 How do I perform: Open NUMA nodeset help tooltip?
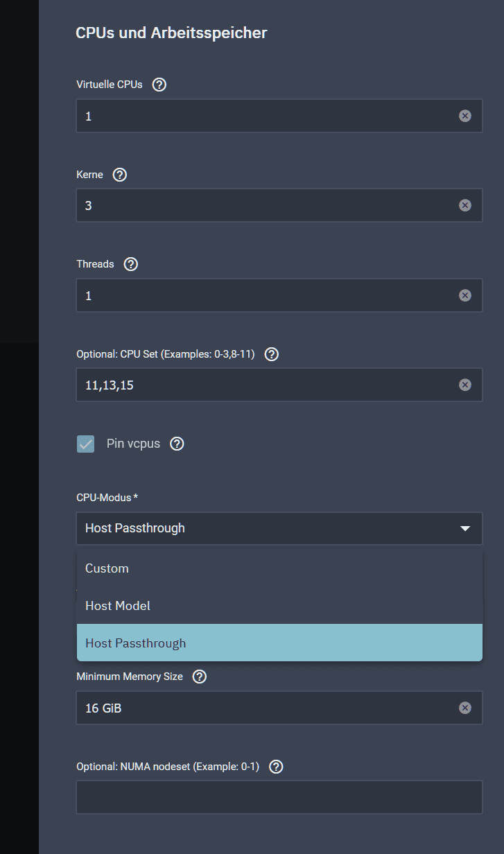pyautogui.click(x=276, y=767)
